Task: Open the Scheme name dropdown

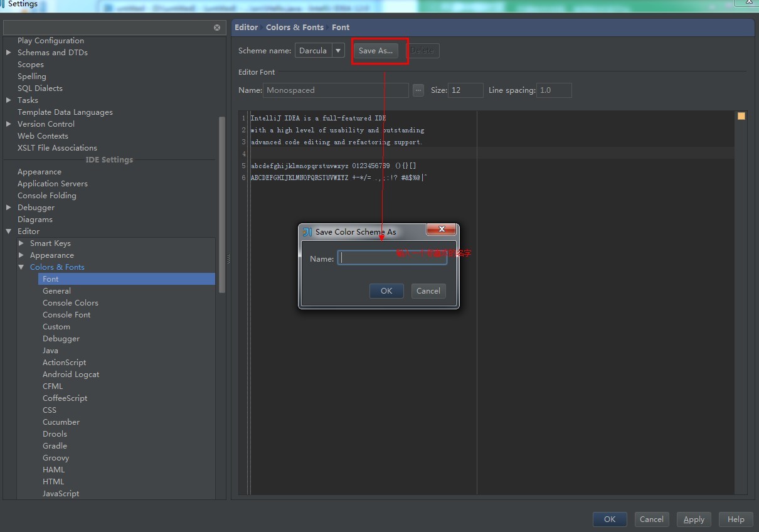Action: click(338, 51)
